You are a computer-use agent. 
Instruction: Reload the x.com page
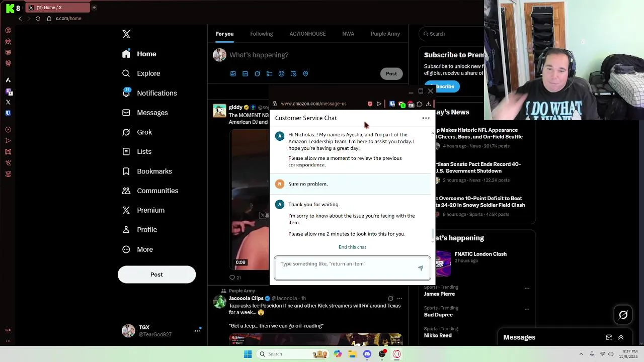[x=38, y=19]
